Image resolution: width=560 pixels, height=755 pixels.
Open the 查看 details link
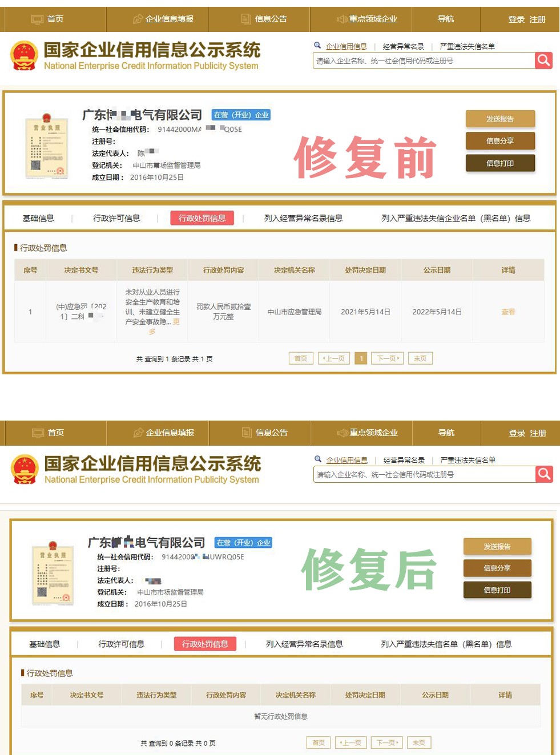click(507, 312)
